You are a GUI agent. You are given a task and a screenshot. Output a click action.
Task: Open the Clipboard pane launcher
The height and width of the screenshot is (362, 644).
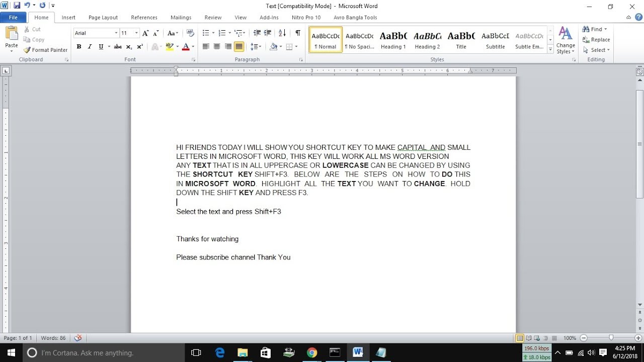coord(66,60)
